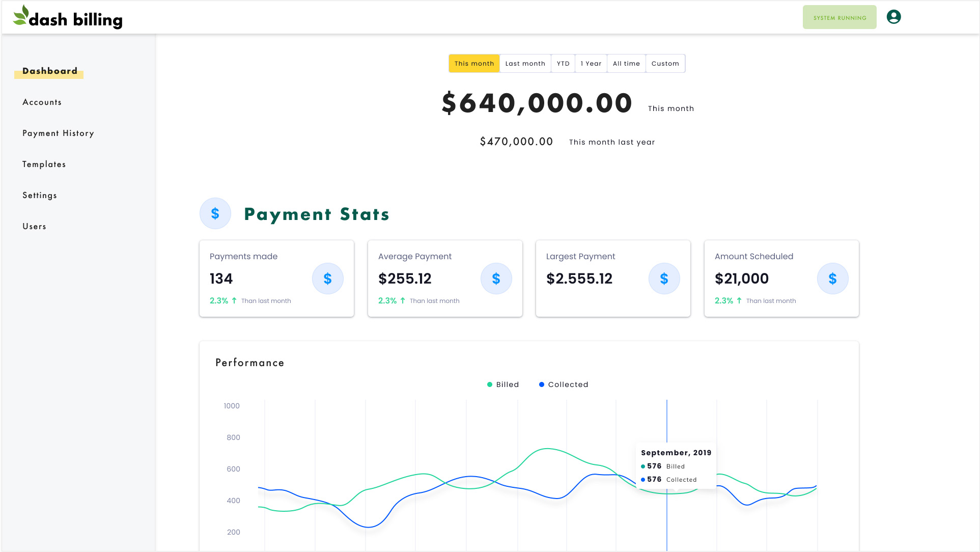Hide the Collected series in the chart legend

(563, 384)
